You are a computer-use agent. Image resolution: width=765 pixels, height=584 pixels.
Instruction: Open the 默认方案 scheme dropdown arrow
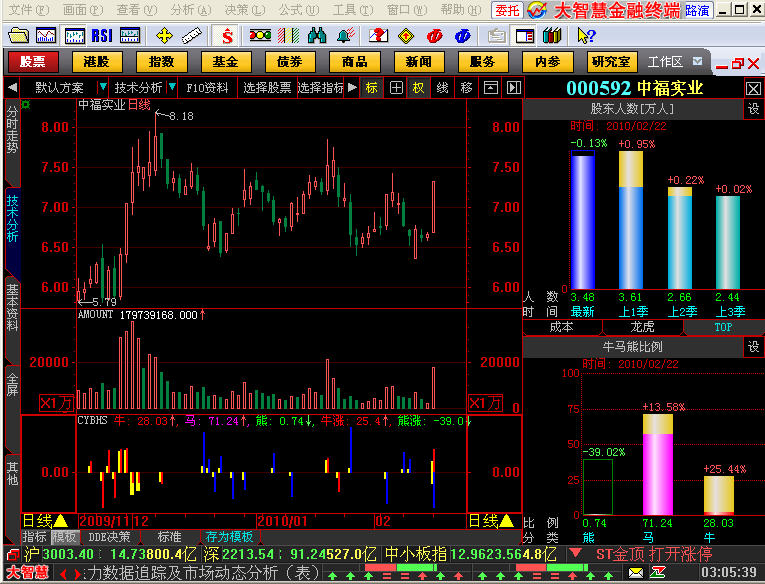100,87
